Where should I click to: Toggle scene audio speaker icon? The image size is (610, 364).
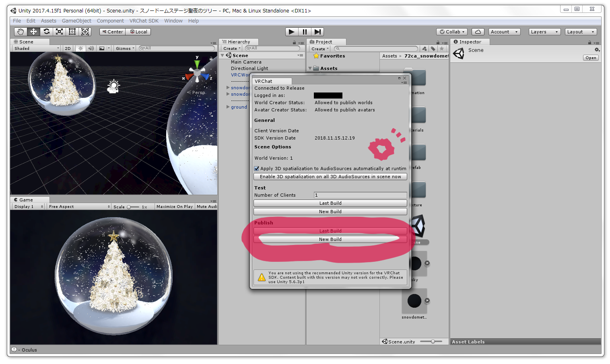pyautogui.click(x=91, y=48)
